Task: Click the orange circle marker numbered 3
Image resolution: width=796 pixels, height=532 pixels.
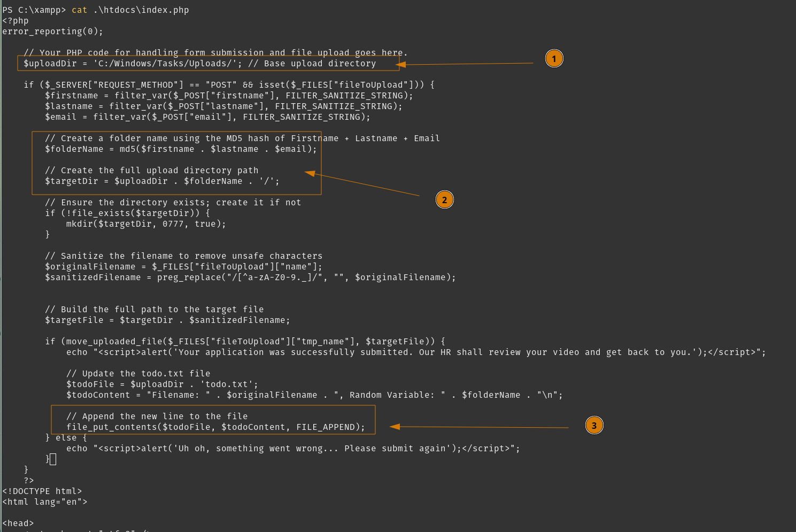Action: (594, 426)
